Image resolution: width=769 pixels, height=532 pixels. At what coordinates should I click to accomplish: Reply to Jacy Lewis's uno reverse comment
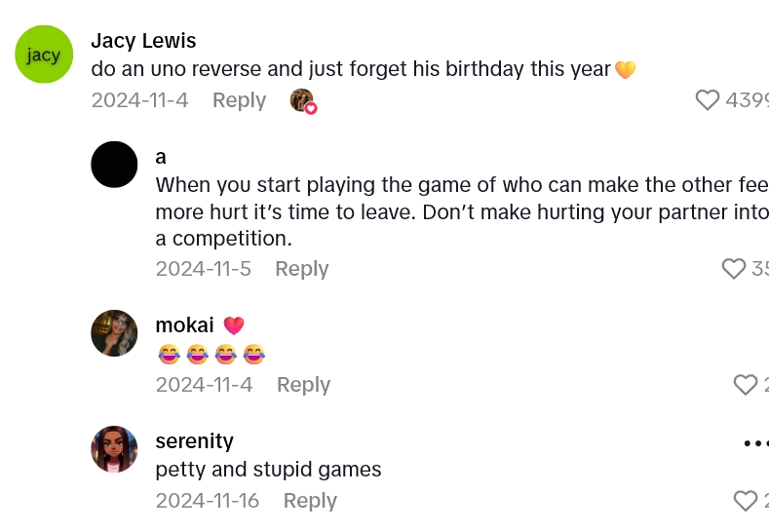pos(239,100)
